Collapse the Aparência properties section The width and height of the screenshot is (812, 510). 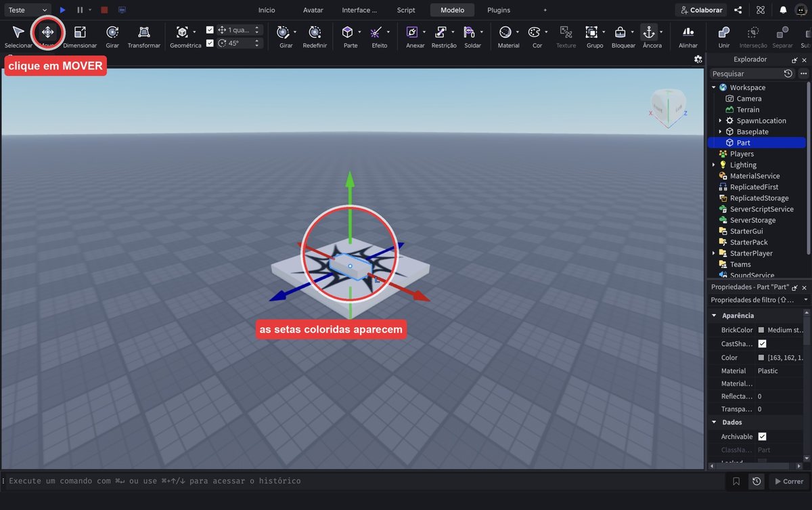(714, 316)
